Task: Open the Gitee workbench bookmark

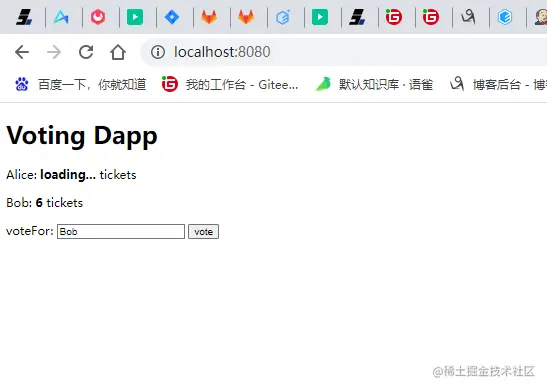Action: pos(230,84)
